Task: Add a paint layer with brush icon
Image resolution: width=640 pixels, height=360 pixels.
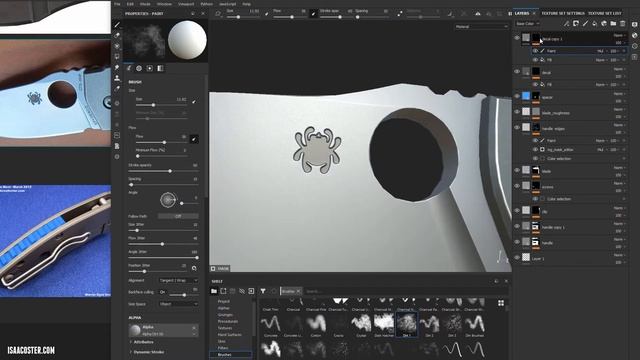Action: [585, 24]
